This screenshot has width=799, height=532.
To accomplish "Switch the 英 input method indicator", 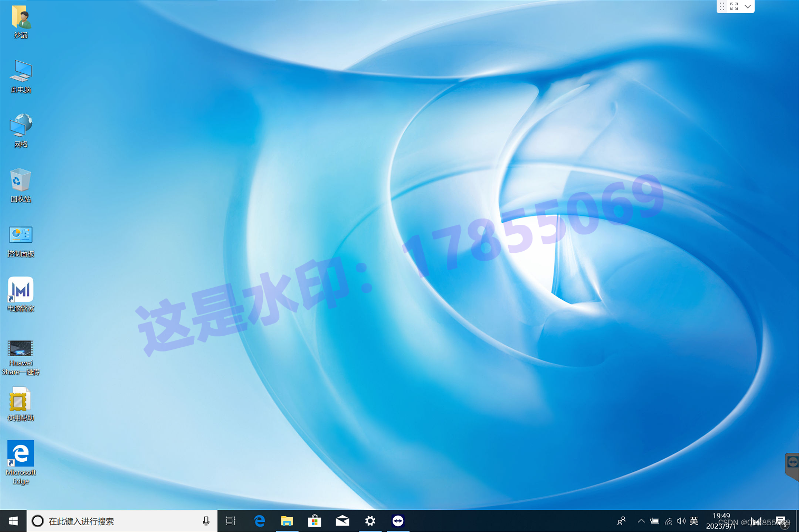I will pos(694,521).
